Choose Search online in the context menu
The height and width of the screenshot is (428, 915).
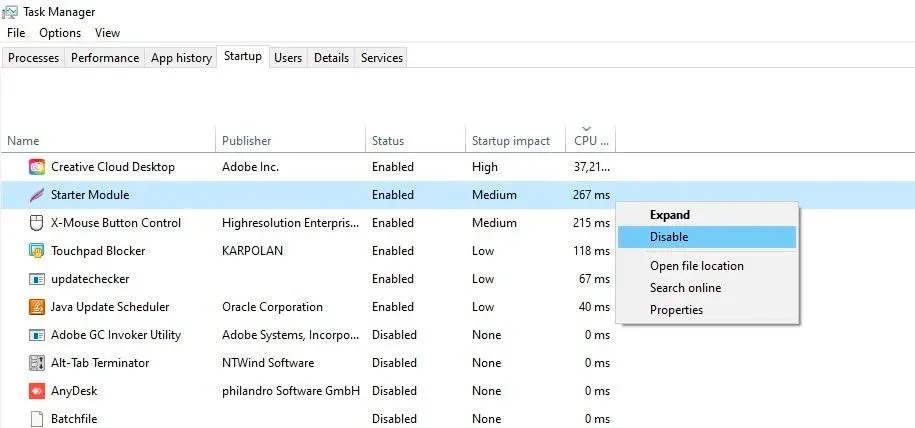click(x=708, y=288)
